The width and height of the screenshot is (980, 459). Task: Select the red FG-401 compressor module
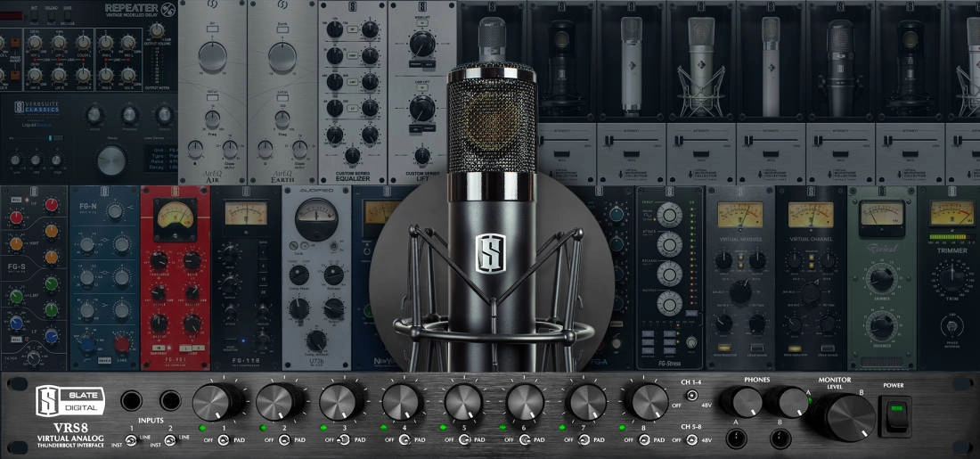(175, 277)
